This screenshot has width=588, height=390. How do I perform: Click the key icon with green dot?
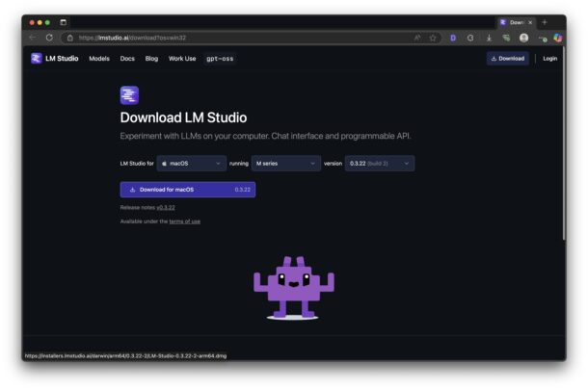point(543,39)
